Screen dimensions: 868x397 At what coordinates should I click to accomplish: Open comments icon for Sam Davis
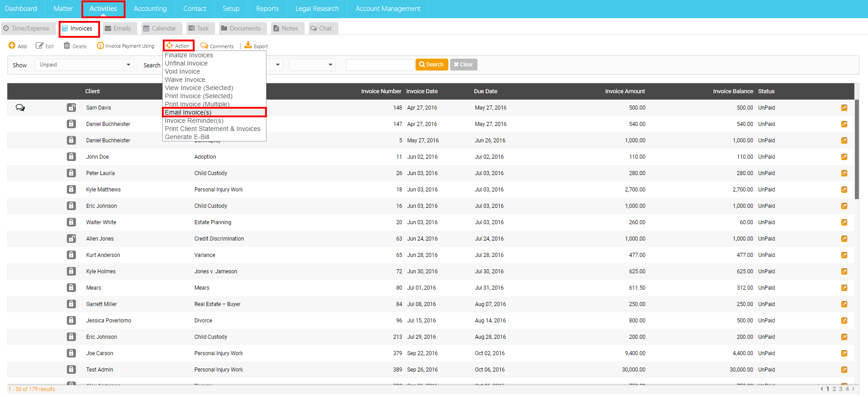click(x=20, y=108)
